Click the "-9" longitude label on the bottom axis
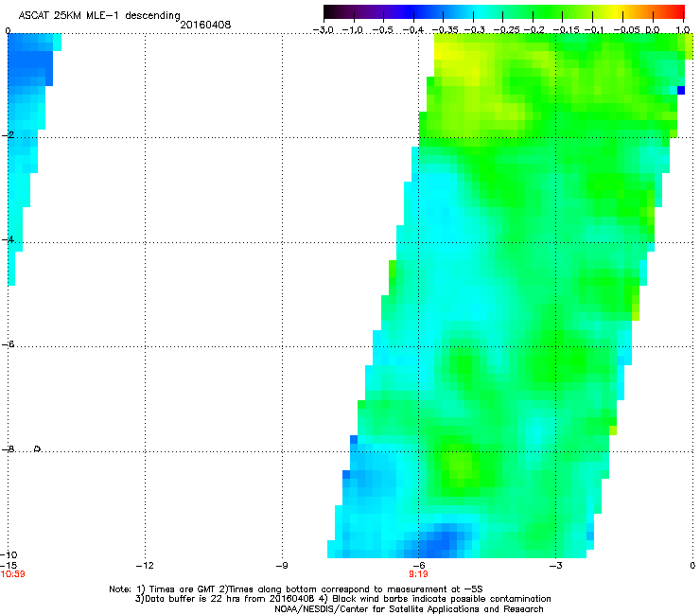The width and height of the screenshot is (700, 615). point(282,566)
